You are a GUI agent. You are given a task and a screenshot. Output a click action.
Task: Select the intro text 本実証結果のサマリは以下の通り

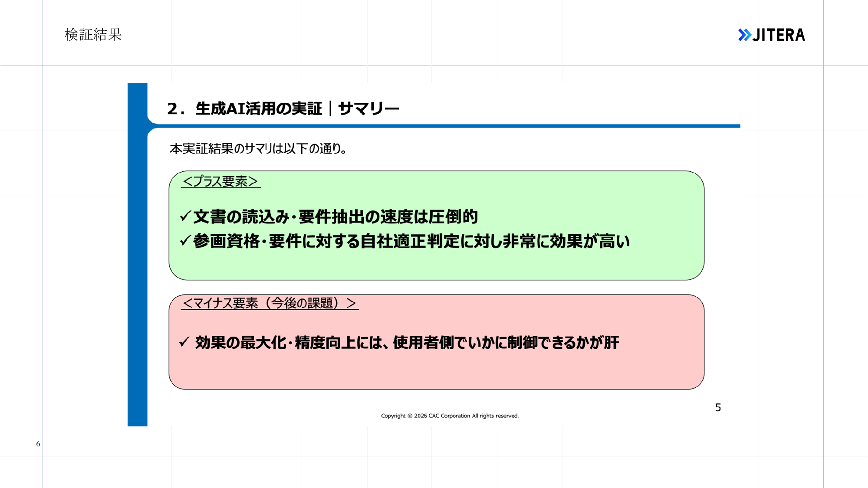point(258,149)
